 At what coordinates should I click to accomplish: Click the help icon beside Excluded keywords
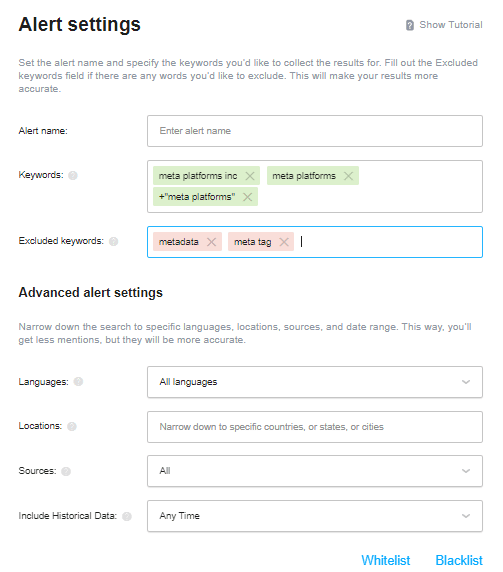point(113,241)
